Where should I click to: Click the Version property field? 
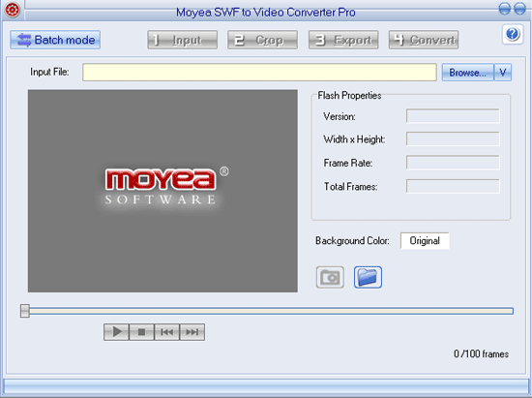tap(453, 116)
